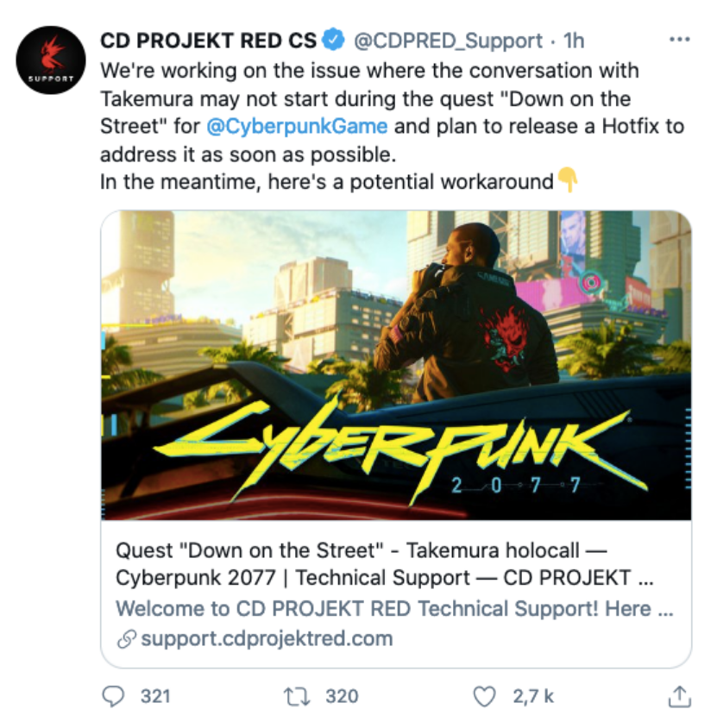Viewport: 717px width, 728px height.
Task: Open the Cyberpunk 2077 card image
Action: click(x=396, y=365)
